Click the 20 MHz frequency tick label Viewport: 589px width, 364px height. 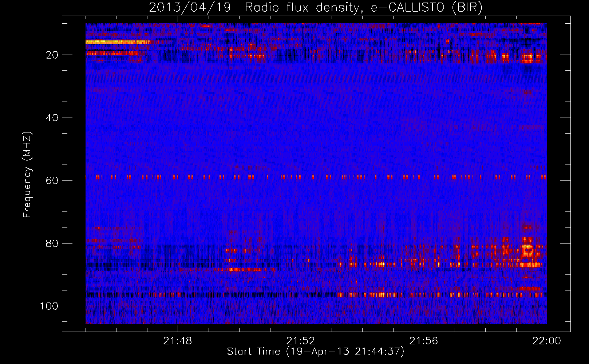pos(52,55)
